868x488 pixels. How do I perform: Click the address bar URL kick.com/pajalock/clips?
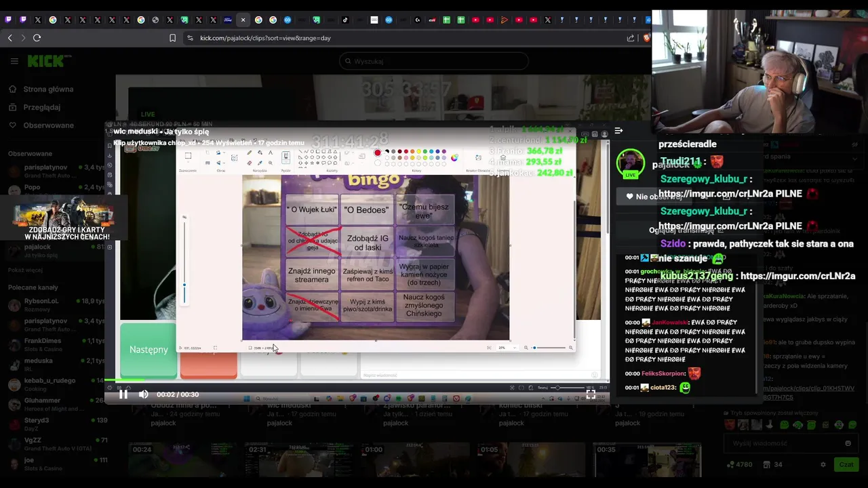[x=265, y=38]
